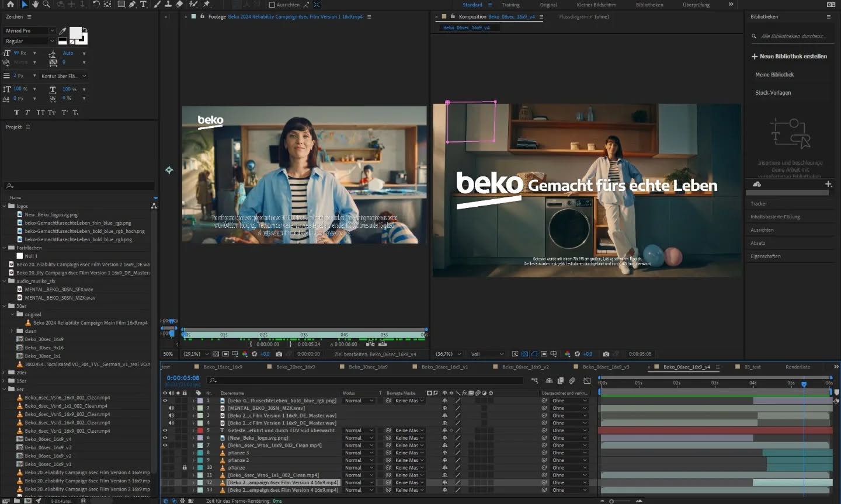
Task: Take snapshot in the composition viewer
Action: click(606, 354)
